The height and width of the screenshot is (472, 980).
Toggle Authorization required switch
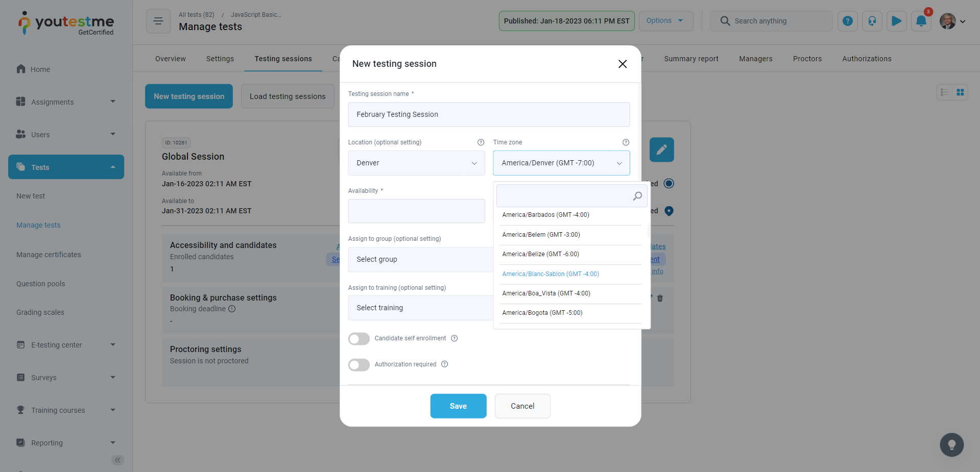click(359, 365)
